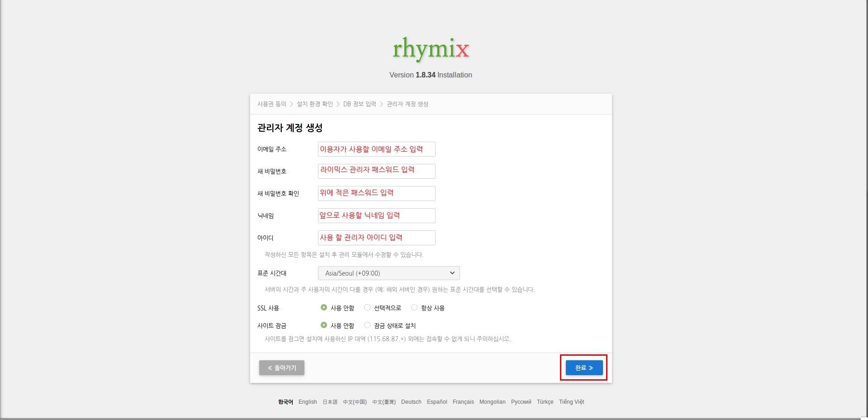Go to DB 정보 입력 breadcrumb step
The width and height of the screenshot is (868, 420).
360,104
